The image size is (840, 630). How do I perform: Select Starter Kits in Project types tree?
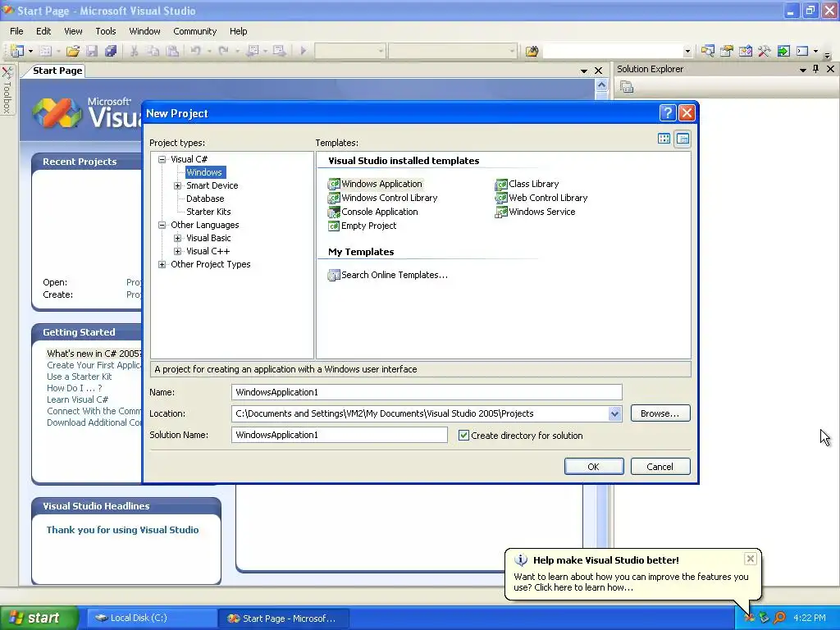click(x=208, y=212)
